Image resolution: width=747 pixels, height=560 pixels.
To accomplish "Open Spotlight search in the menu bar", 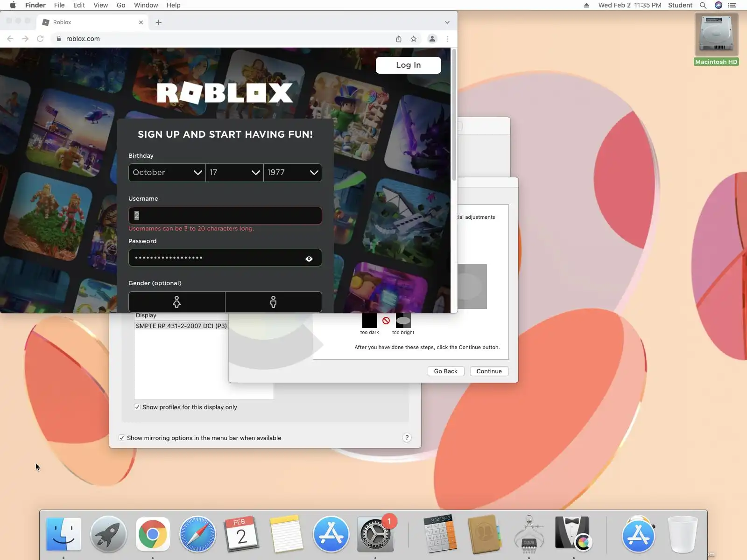I will 703,5.
